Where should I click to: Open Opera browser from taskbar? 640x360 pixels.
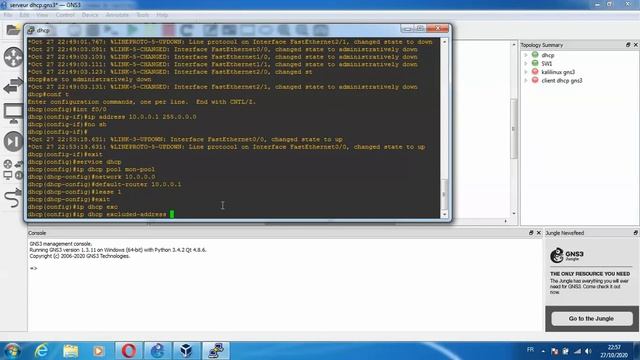129,351
